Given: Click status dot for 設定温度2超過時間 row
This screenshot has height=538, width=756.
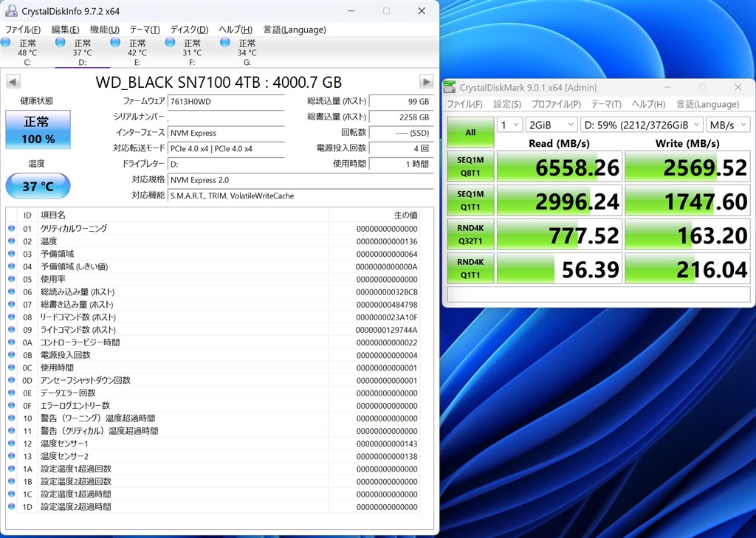Looking at the screenshot, I should click(12, 506).
